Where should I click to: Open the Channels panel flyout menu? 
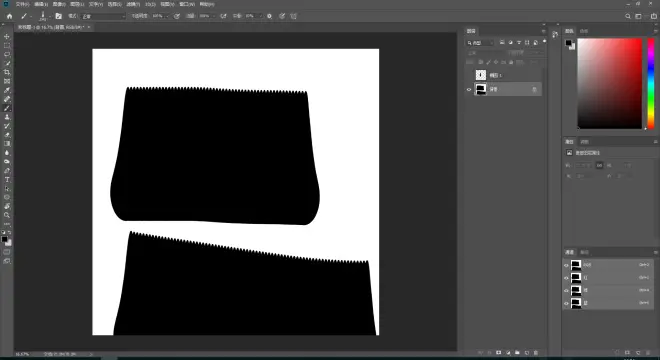pyautogui.click(x=655, y=252)
